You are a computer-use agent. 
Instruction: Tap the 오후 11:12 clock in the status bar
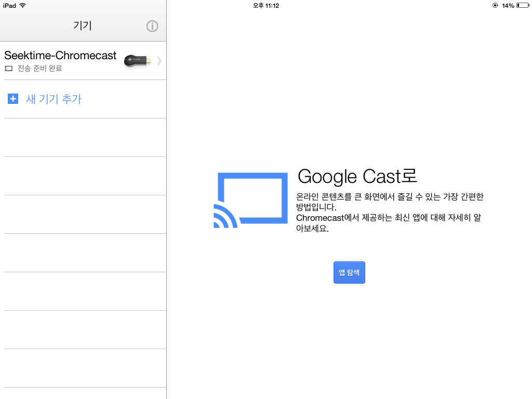pyautogui.click(x=266, y=5)
